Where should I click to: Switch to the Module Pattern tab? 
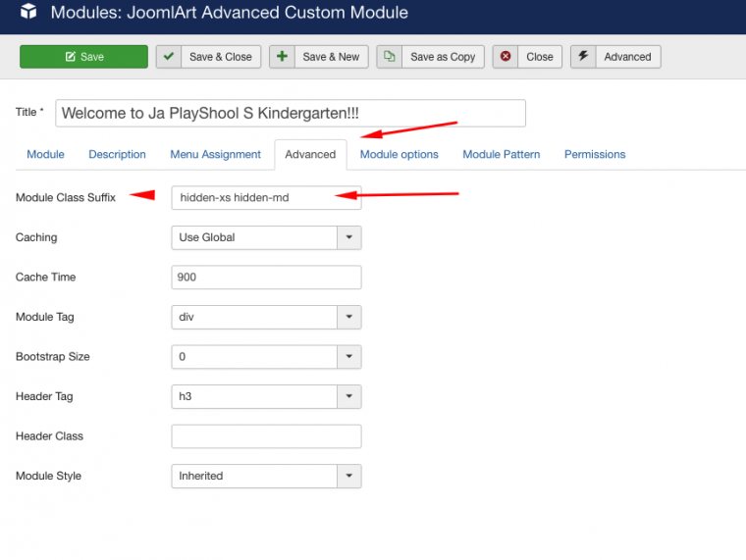(x=501, y=154)
